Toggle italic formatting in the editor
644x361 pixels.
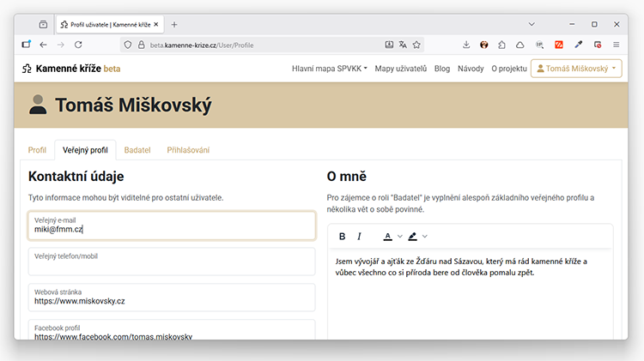pyautogui.click(x=359, y=237)
